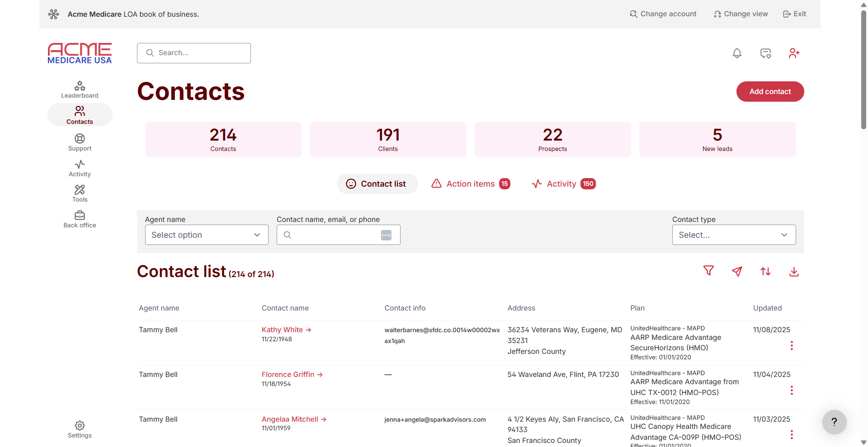Select Tools in the left sidebar
This screenshot has height=447, width=868.
80,193
